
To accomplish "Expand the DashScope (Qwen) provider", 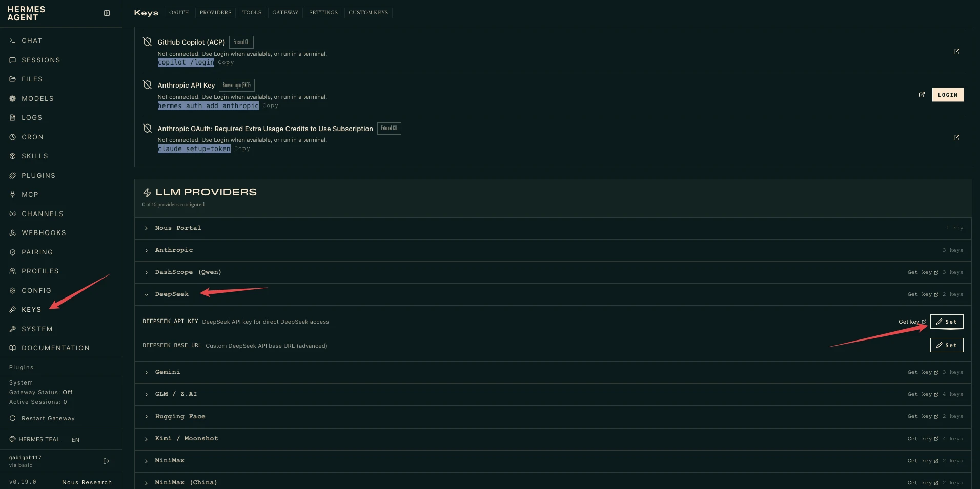I will (x=553, y=272).
